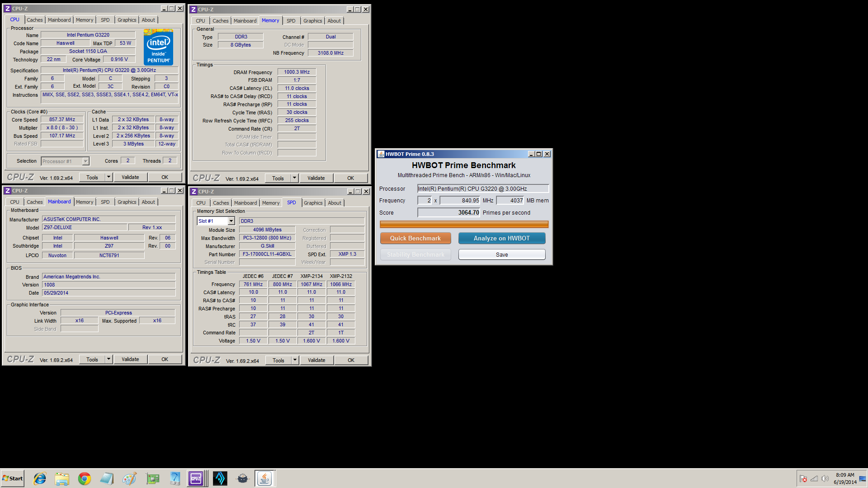Open Caches tab in the Mainboard window
The width and height of the screenshot is (868, 488).
click(34, 202)
